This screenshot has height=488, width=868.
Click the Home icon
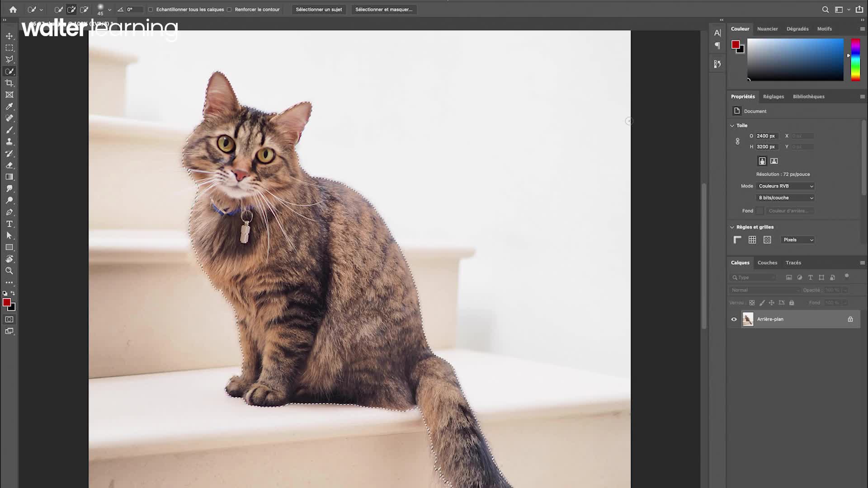tap(13, 9)
